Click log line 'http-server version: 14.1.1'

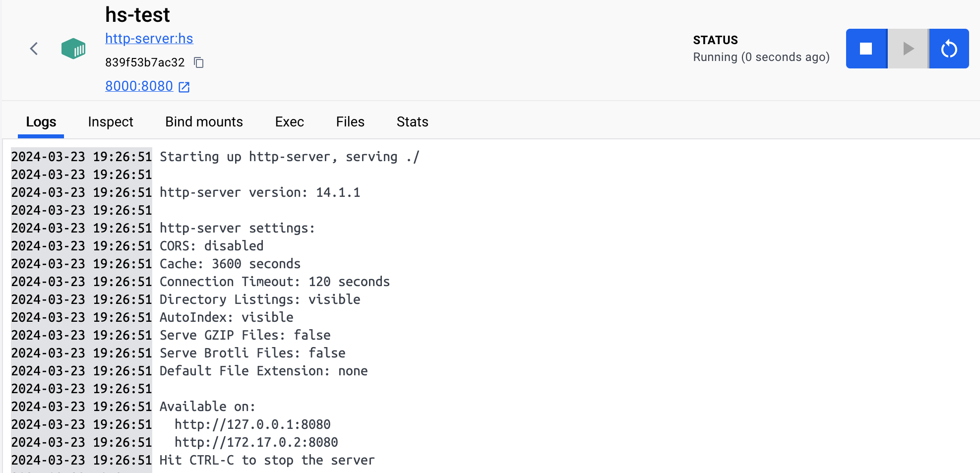tap(260, 193)
